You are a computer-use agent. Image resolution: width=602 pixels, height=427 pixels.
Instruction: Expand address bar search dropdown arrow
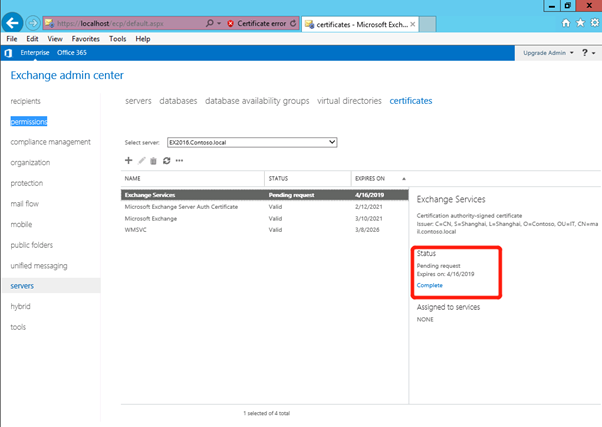(219, 23)
